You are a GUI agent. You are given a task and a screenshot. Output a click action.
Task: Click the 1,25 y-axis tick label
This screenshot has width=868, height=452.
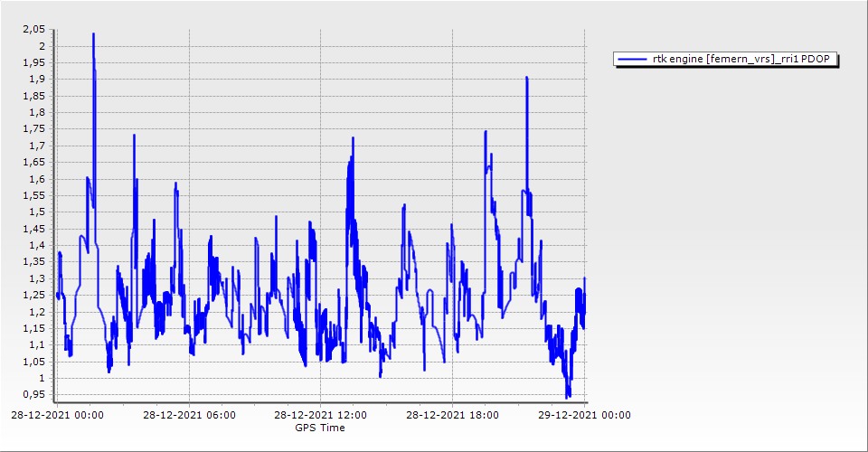pyautogui.click(x=34, y=295)
